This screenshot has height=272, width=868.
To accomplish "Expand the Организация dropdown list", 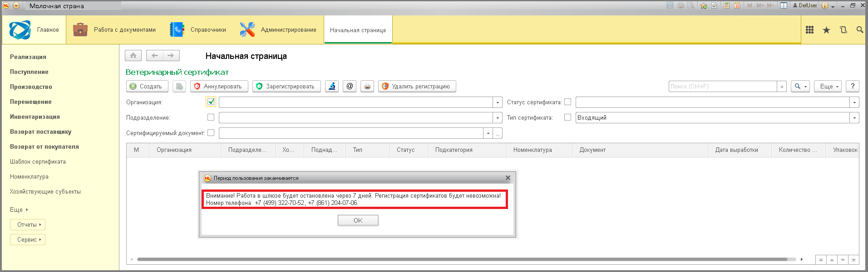I will click(x=498, y=102).
